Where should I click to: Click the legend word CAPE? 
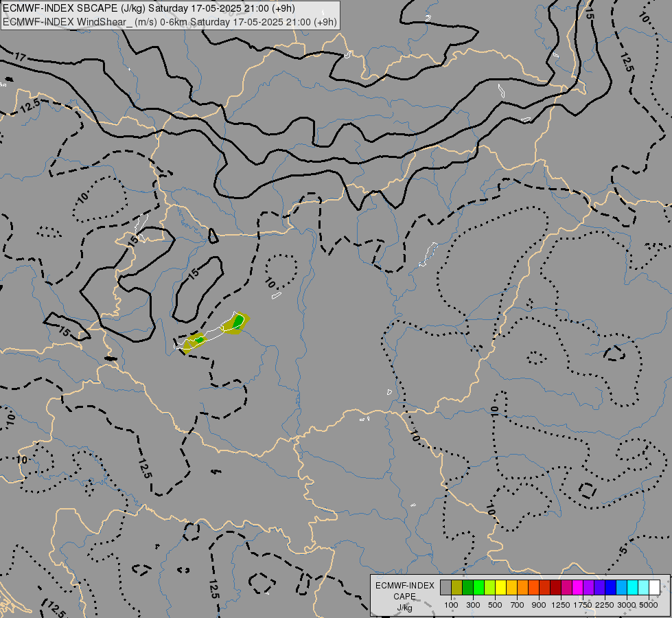click(404, 597)
